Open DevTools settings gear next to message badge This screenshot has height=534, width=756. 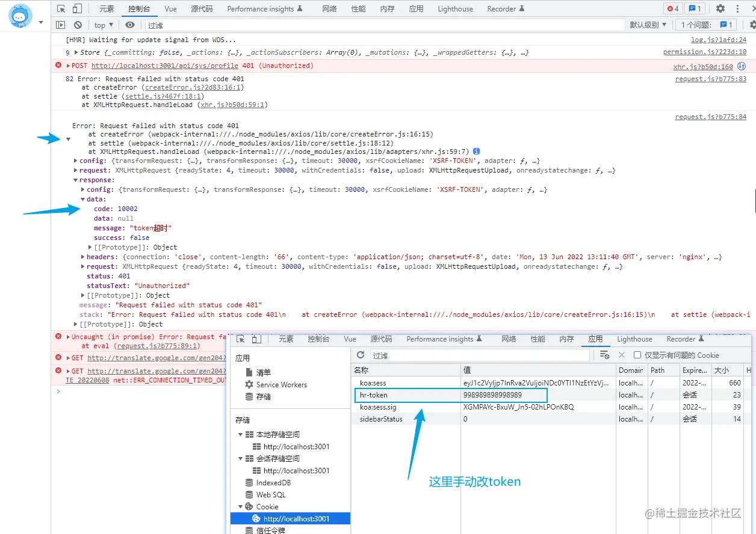coord(720,8)
